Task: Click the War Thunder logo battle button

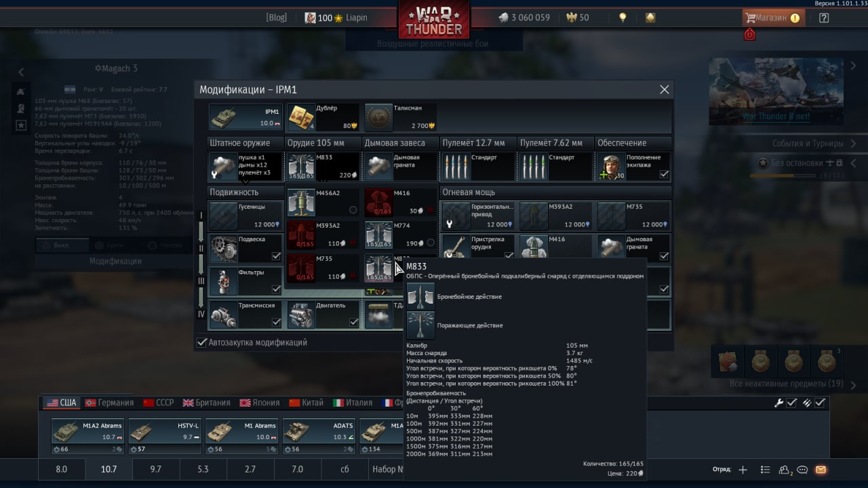Action: (x=434, y=22)
